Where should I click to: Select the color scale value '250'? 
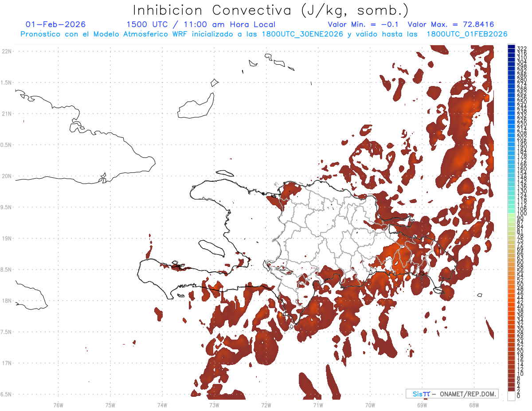pos(522,102)
